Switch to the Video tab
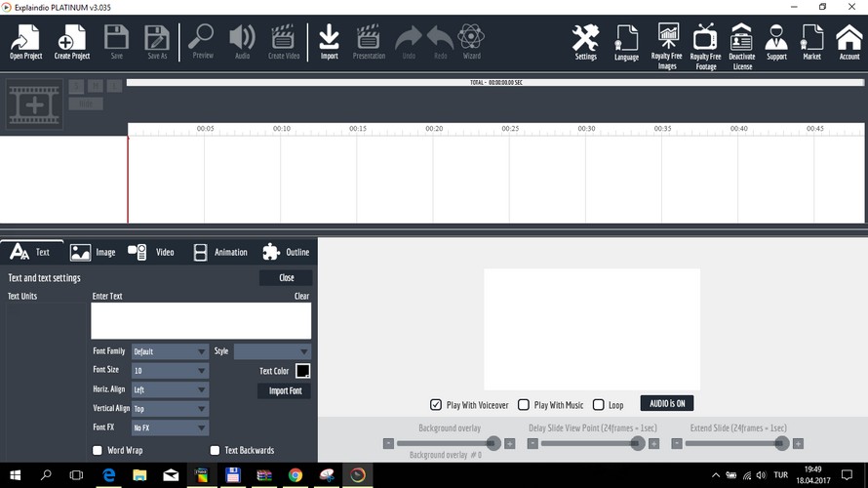The image size is (868, 488). [x=150, y=252]
